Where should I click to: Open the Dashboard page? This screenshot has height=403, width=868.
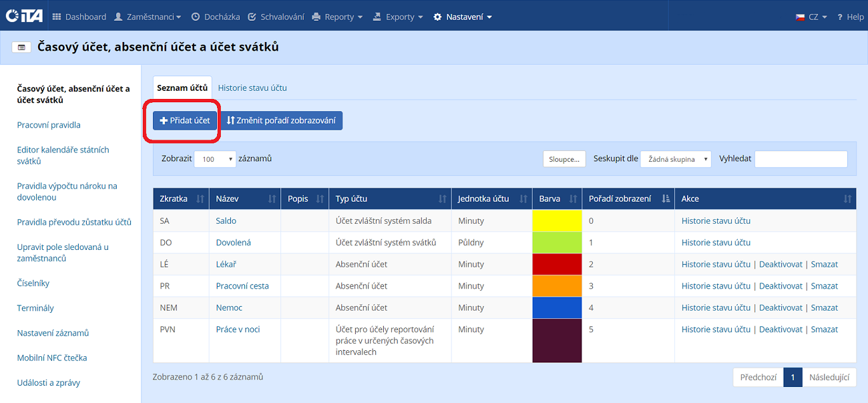(x=79, y=17)
